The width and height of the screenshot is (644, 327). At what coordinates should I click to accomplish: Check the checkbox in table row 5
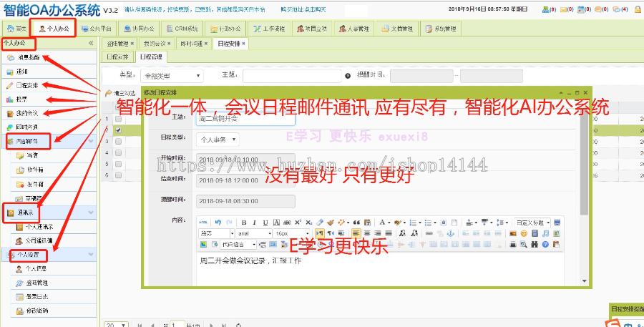[118, 164]
